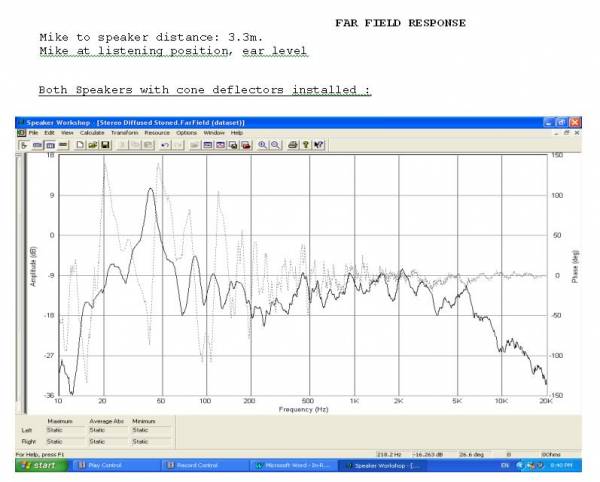Screen dimensions: 600x482
Task: Open the View menu
Action: click(67, 133)
